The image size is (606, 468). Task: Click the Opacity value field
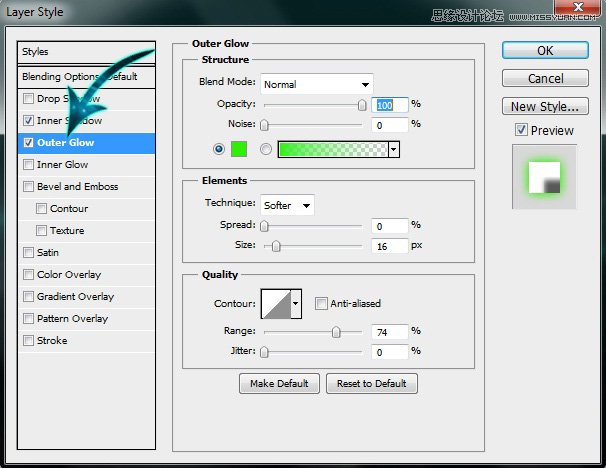pos(390,105)
